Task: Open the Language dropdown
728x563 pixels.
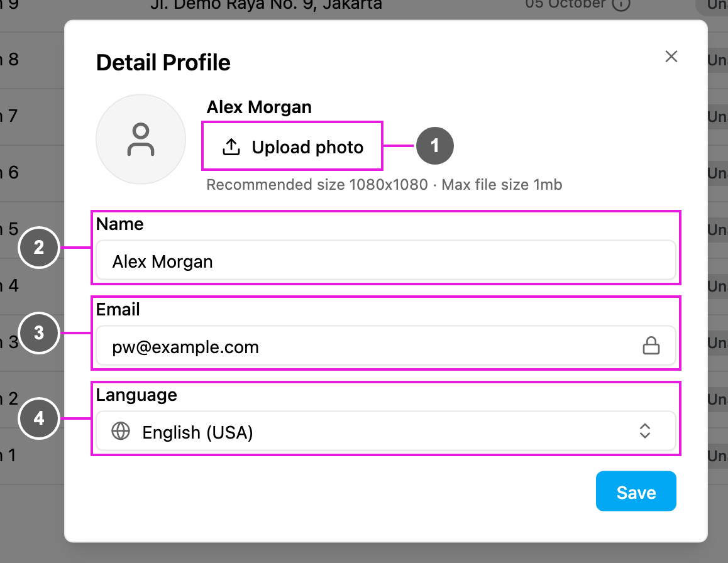Action: click(386, 432)
